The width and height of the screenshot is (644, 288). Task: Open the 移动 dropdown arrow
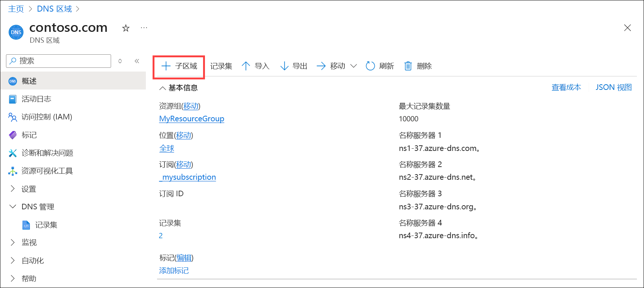(x=353, y=66)
